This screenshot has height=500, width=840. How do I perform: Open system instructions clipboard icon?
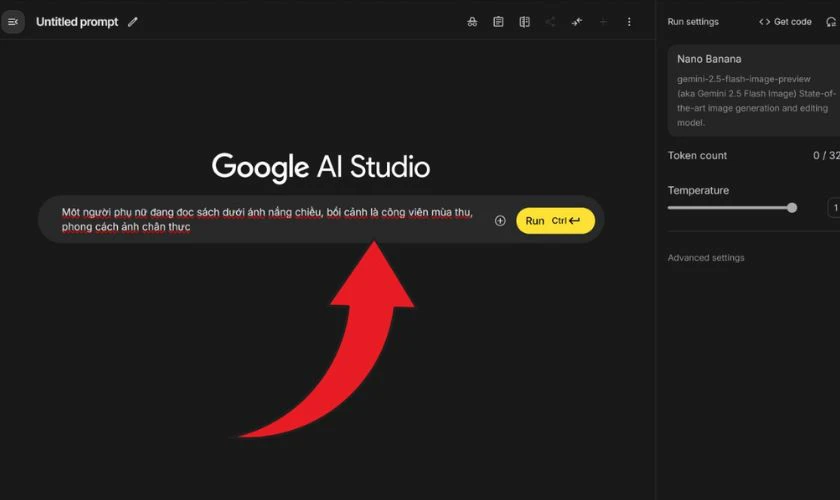(498, 22)
